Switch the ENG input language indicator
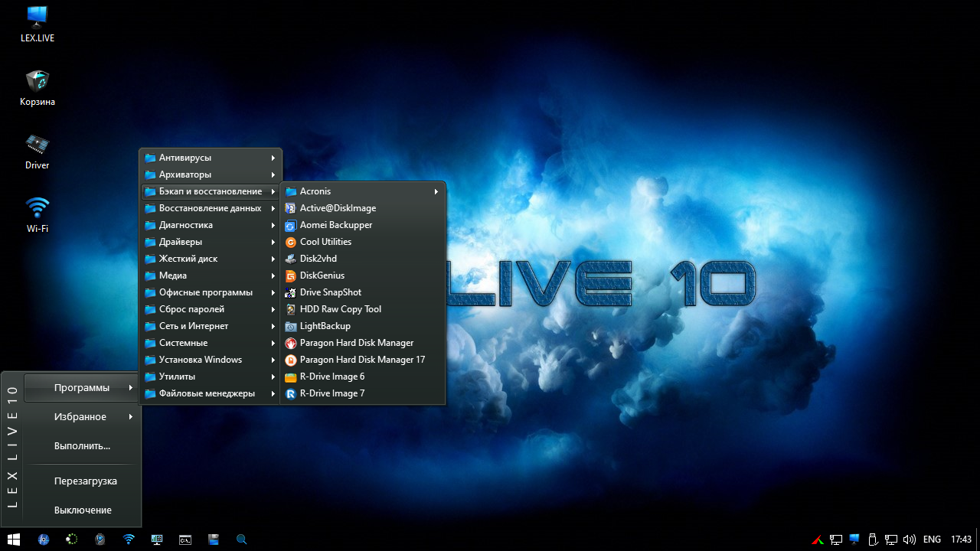This screenshot has width=980, height=551. click(932, 540)
